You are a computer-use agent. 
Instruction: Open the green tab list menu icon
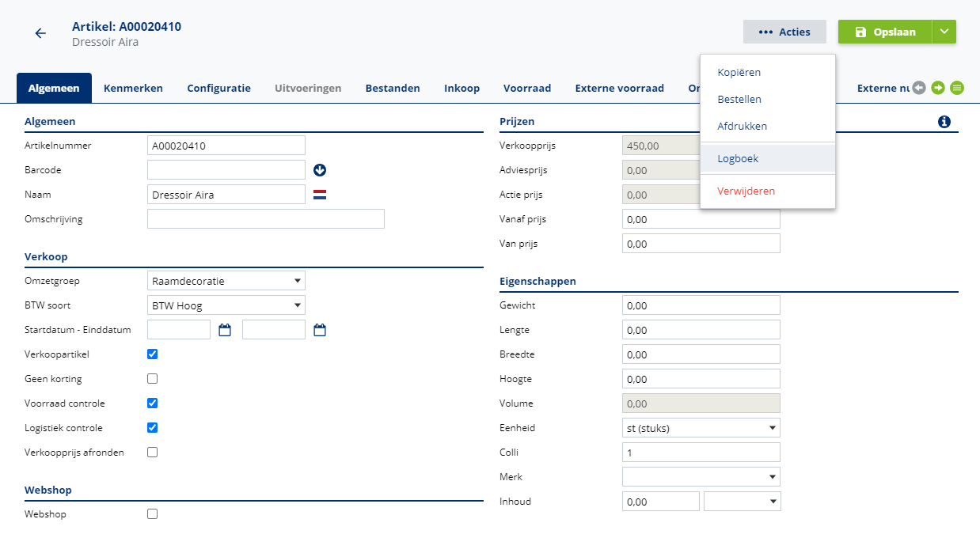(957, 88)
